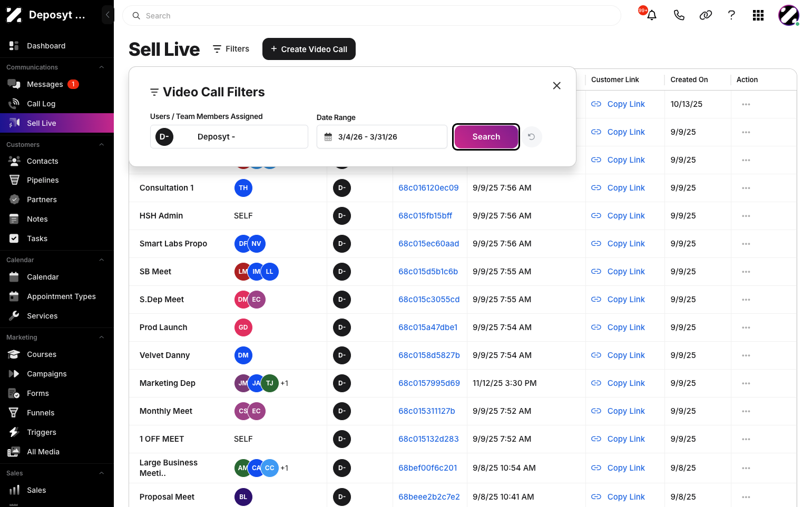Copy Link for Monthly Meet row

pyautogui.click(x=618, y=411)
